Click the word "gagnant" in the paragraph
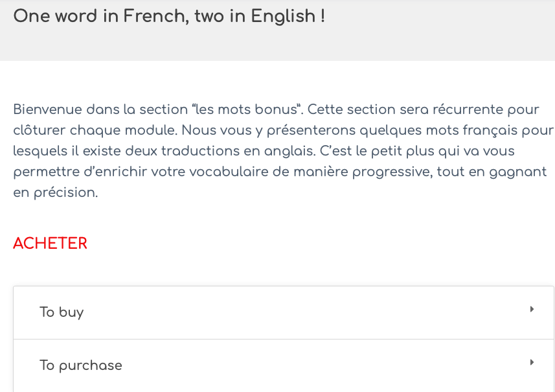Screen dimensions: 555x392 (520, 172)
